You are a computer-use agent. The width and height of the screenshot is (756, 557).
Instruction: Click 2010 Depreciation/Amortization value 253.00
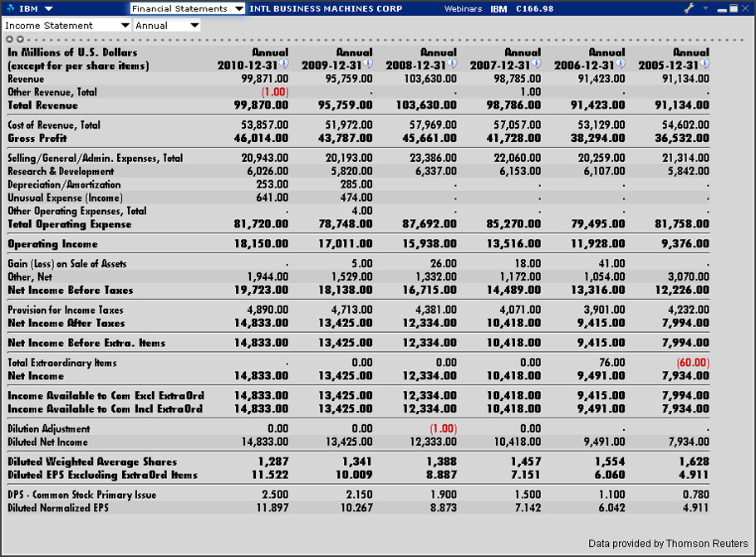coord(272,184)
